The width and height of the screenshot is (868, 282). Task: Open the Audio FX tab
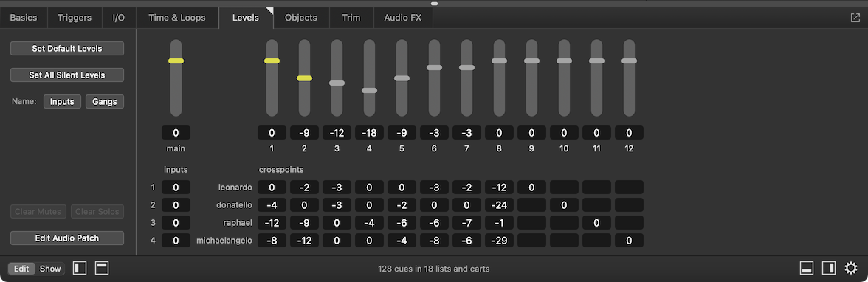pos(403,18)
